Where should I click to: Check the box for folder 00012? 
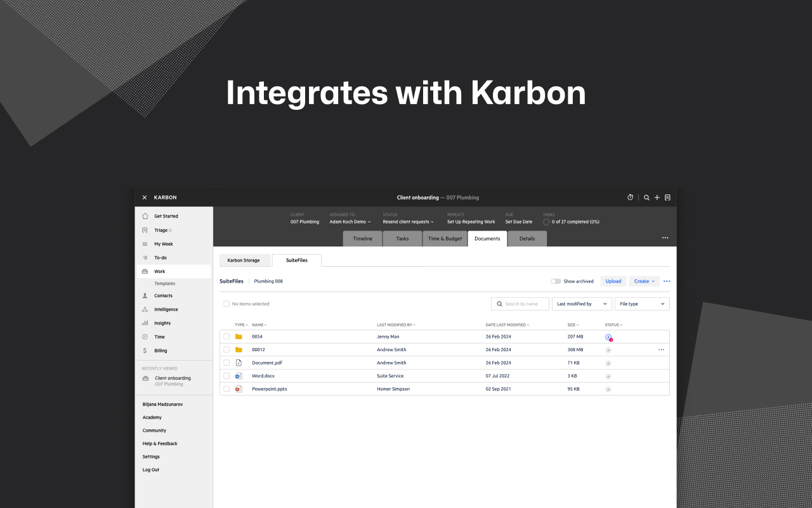click(226, 350)
